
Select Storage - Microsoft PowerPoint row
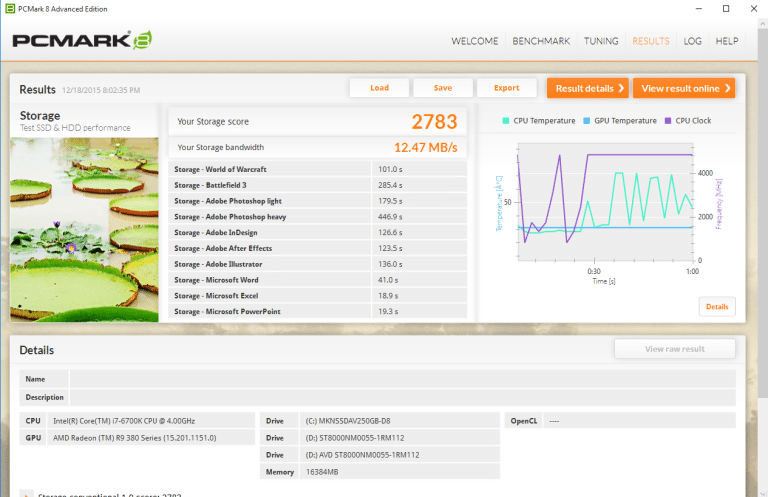coord(317,311)
